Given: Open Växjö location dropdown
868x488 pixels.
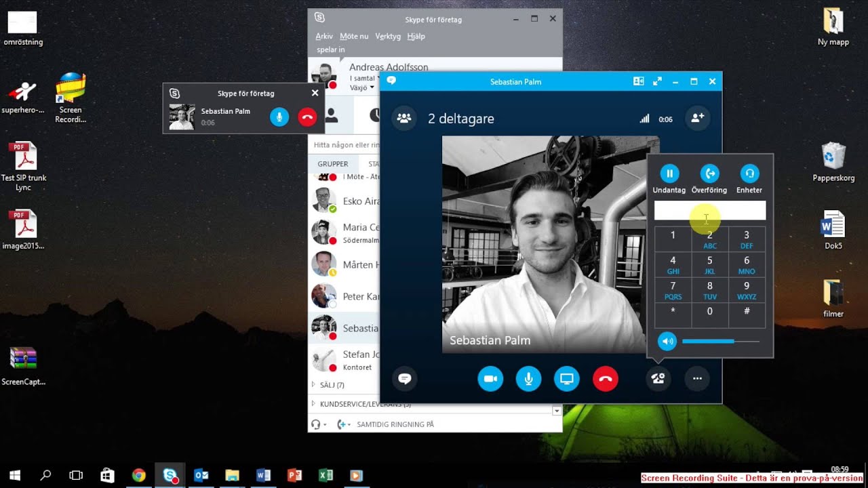Looking at the screenshot, I should (362, 87).
